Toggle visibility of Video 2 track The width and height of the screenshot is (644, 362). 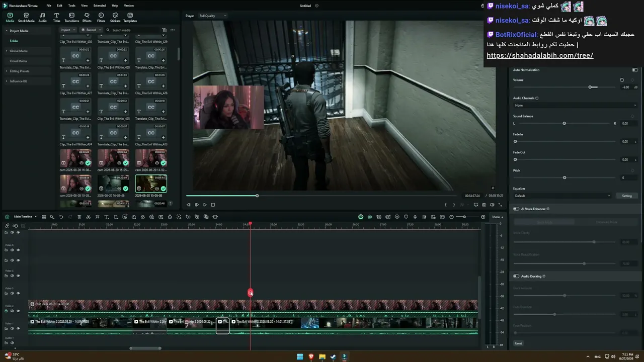(18, 311)
